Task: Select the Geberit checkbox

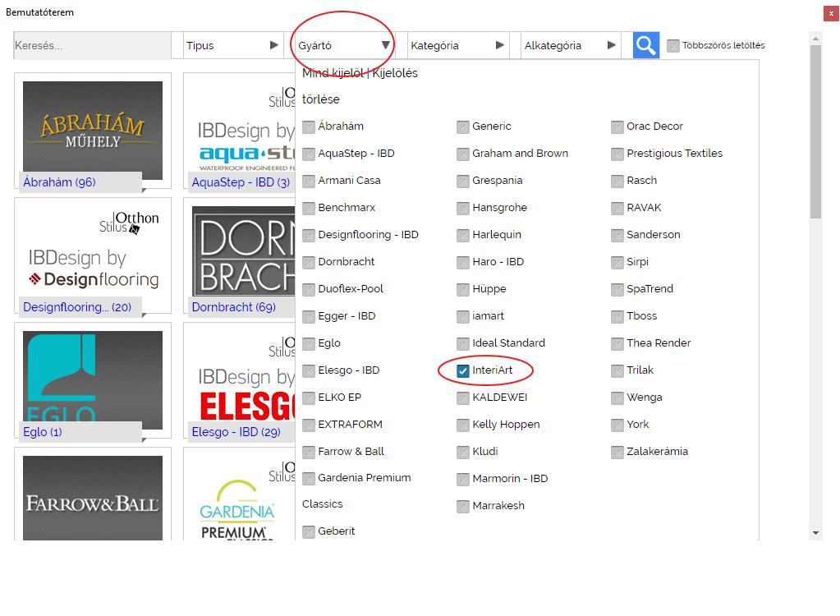Action: (309, 532)
